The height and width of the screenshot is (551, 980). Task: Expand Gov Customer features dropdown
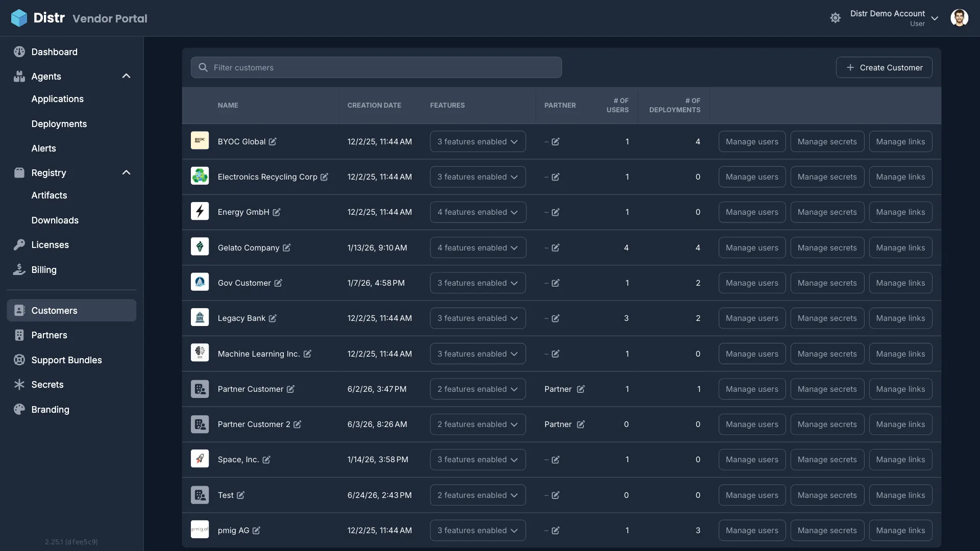pos(478,283)
